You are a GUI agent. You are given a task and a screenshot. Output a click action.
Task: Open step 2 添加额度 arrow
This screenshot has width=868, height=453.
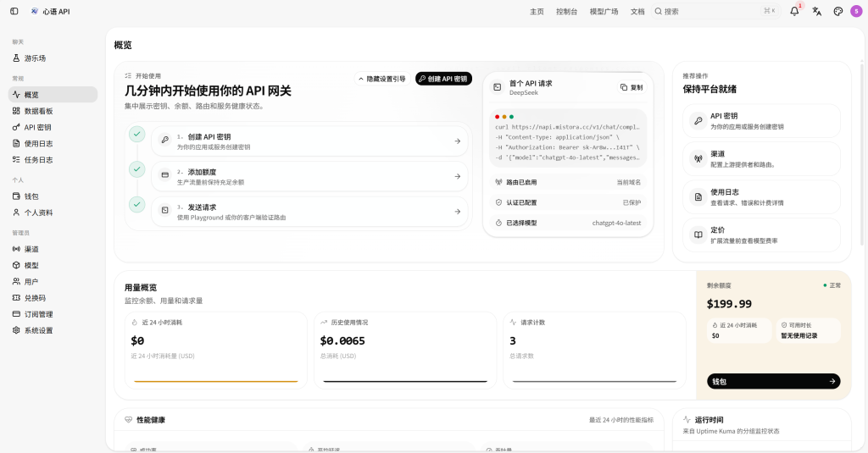coord(457,176)
